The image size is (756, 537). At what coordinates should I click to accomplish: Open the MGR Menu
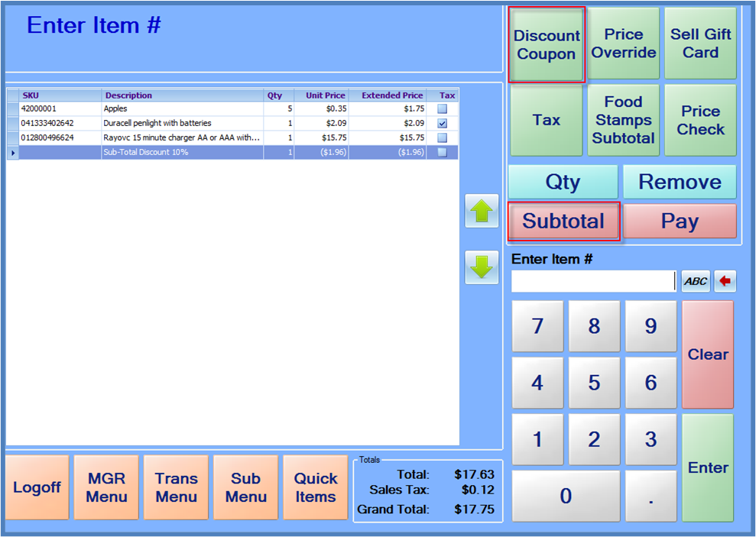[x=106, y=487]
